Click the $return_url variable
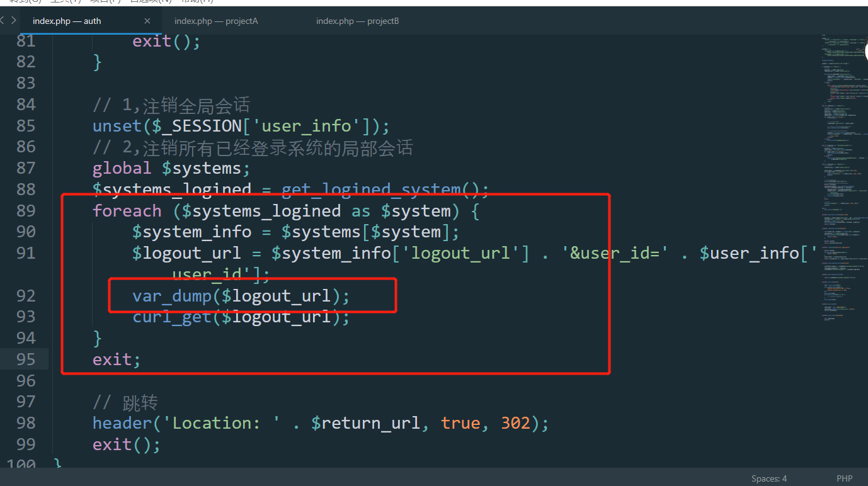Screen dimensions: 868x486 pyautogui.click(x=365, y=422)
